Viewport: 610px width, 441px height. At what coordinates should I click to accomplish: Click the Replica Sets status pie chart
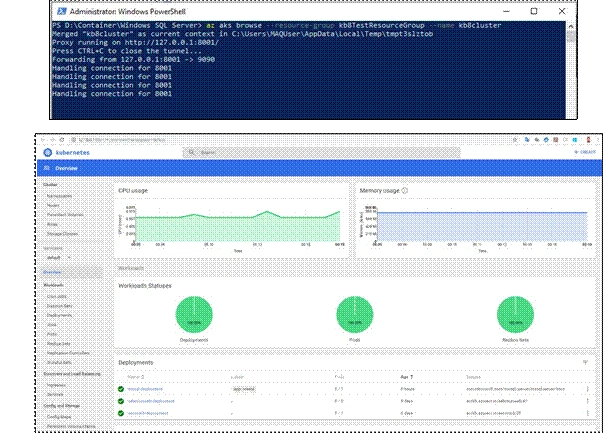pos(515,314)
